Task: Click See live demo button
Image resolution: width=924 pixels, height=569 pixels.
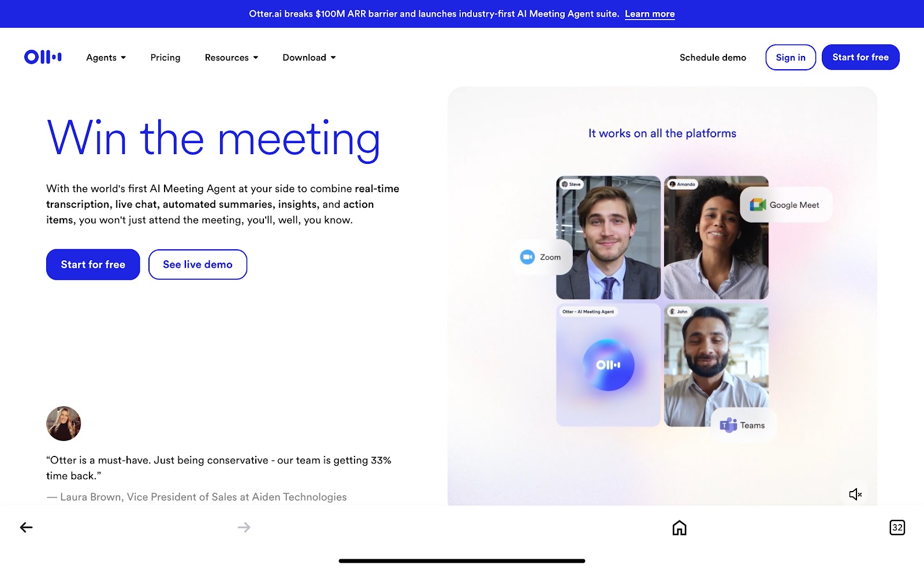Action: [198, 264]
